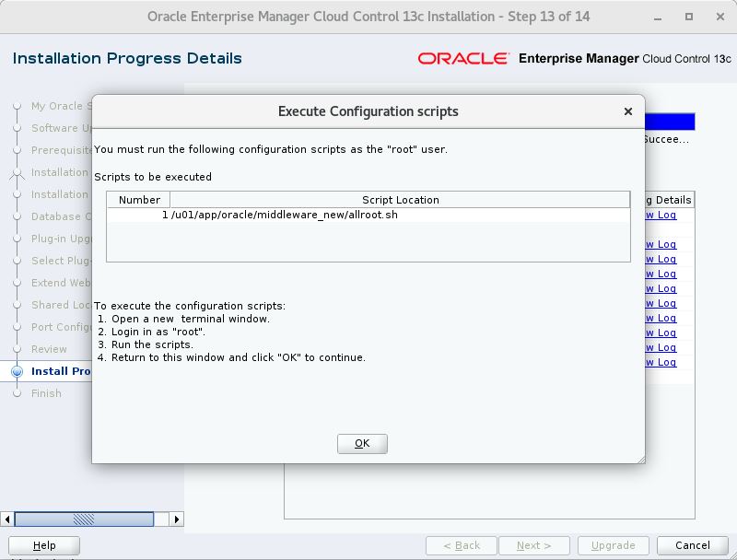Click the Install Progress step bullet icon
The image size is (737, 560).
point(17,371)
